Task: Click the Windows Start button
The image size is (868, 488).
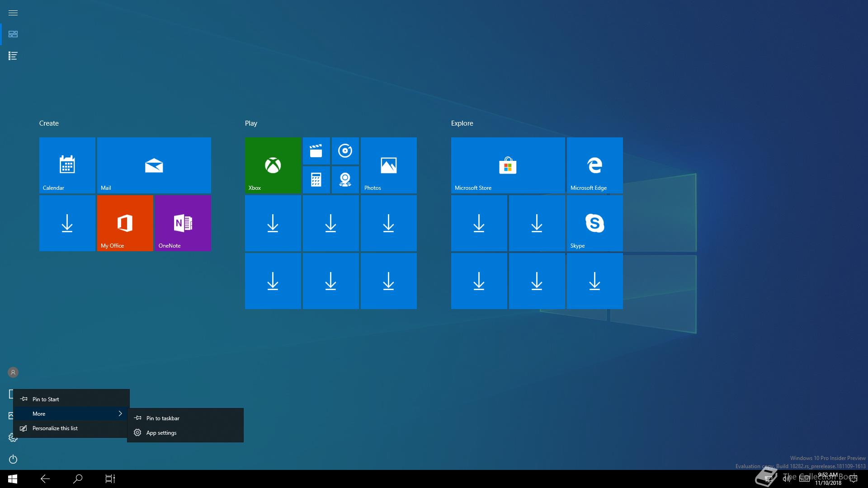Action: (13, 479)
